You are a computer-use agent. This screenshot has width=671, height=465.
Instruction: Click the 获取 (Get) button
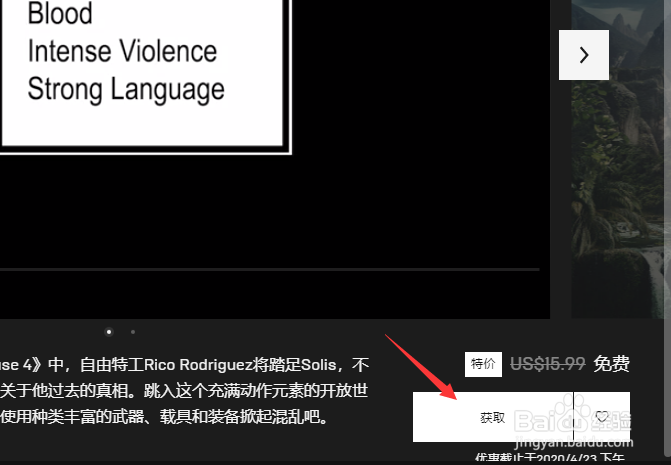click(x=493, y=417)
